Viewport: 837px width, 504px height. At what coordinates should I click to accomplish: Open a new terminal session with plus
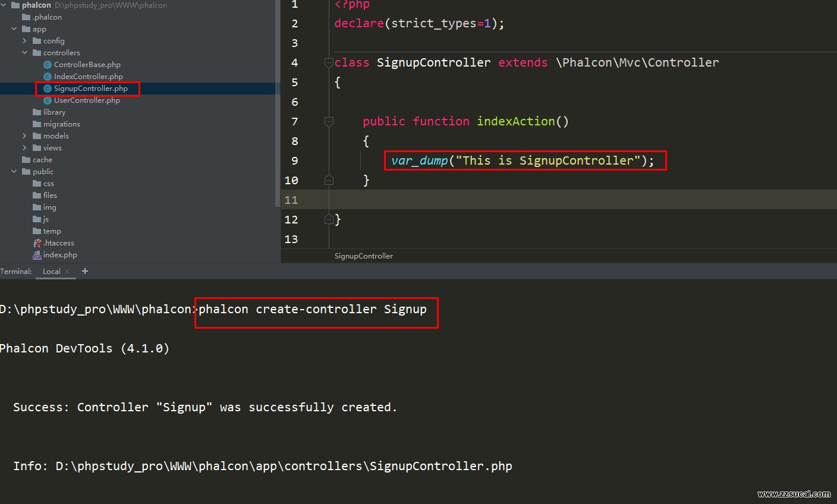coord(85,271)
